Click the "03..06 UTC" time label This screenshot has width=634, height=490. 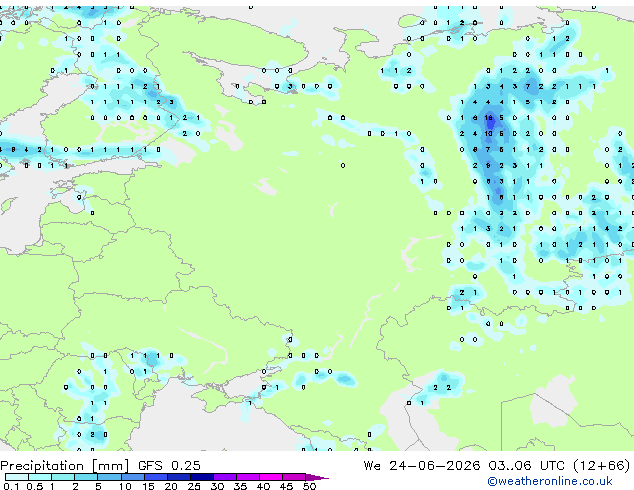click(526, 466)
